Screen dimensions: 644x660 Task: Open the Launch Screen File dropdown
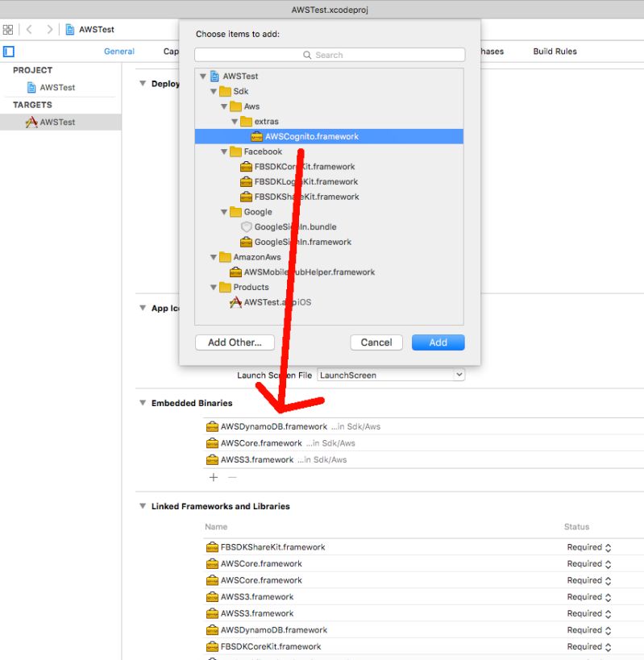(x=391, y=375)
